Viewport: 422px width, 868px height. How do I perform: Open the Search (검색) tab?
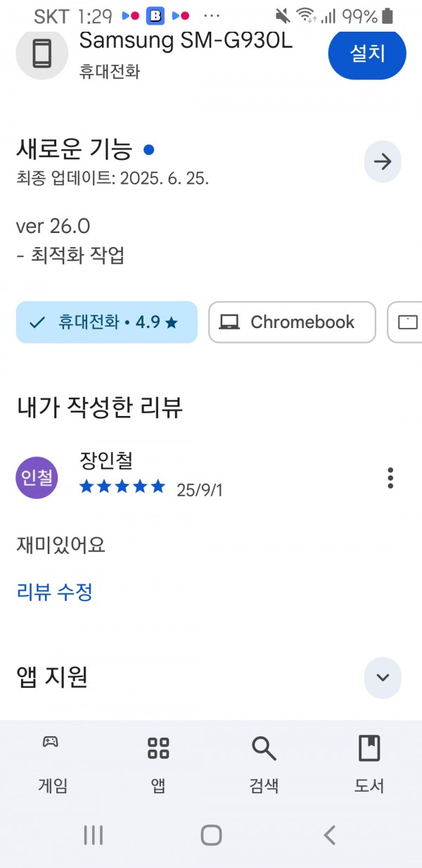coord(264,763)
